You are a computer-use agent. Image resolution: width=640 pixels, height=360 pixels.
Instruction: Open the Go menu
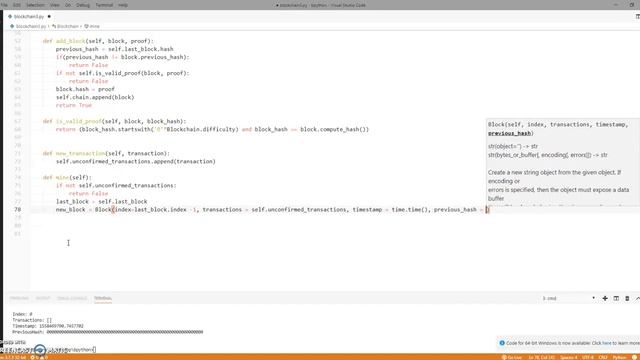(68, 5)
